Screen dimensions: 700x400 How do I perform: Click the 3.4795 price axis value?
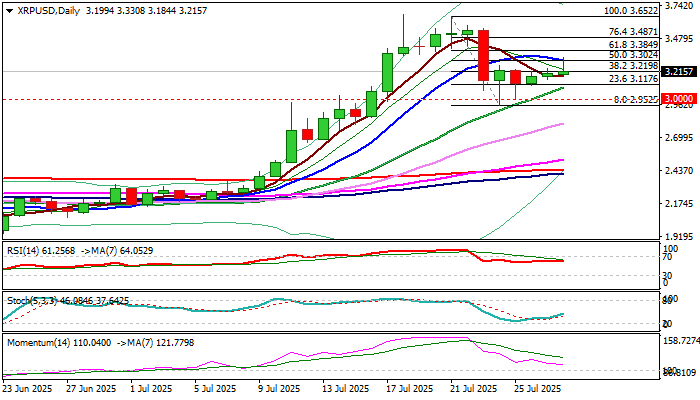click(x=679, y=39)
